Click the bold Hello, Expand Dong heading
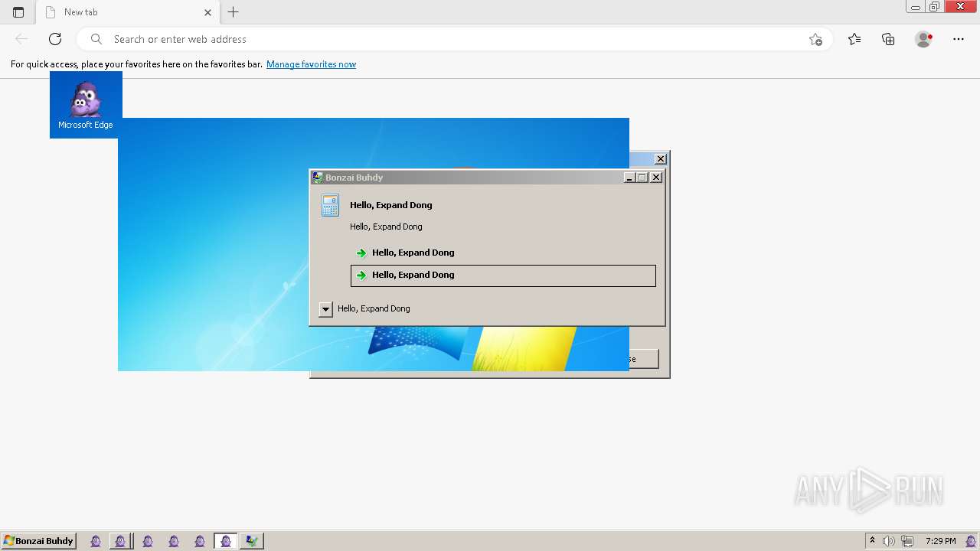This screenshot has height=551, width=980. (390, 205)
